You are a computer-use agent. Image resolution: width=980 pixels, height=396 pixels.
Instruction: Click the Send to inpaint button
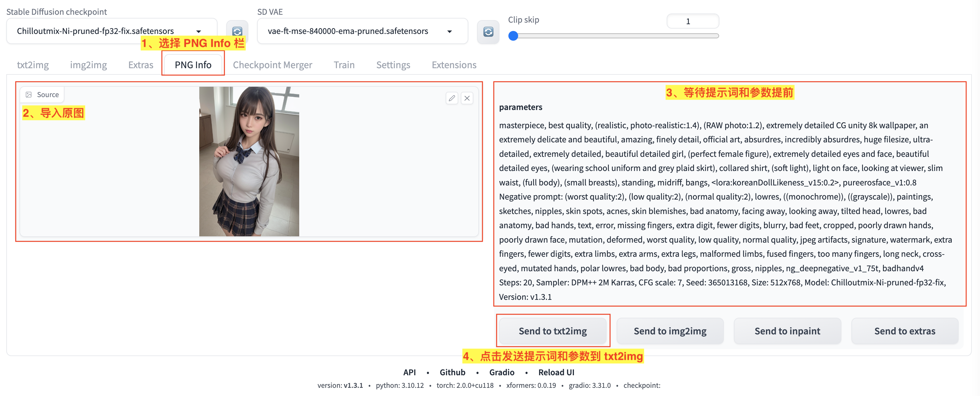(x=788, y=331)
